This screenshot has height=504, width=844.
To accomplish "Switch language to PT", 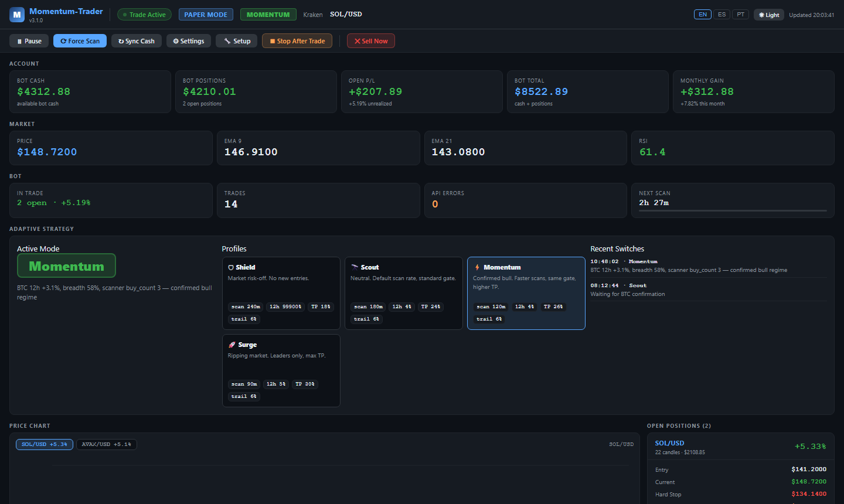I will click(x=741, y=15).
